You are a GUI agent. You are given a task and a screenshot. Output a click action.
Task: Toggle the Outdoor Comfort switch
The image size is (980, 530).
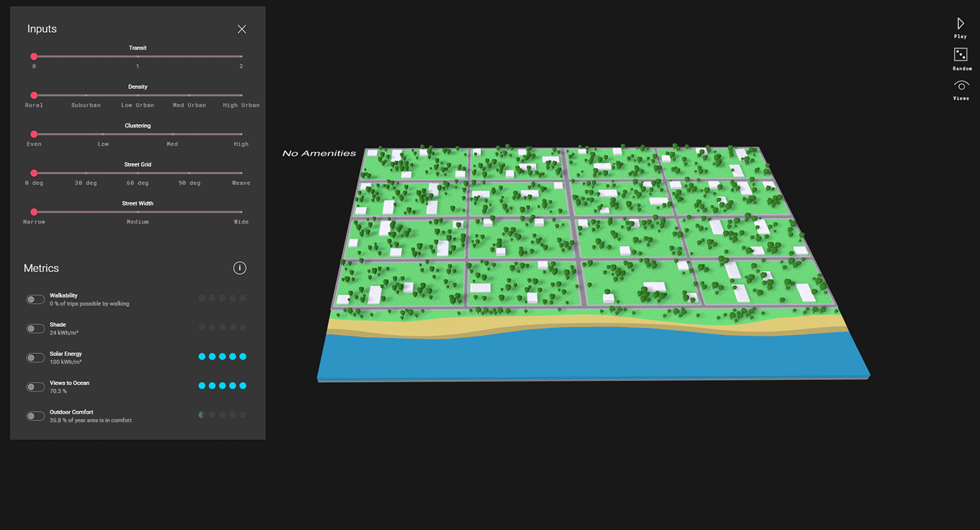click(35, 416)
